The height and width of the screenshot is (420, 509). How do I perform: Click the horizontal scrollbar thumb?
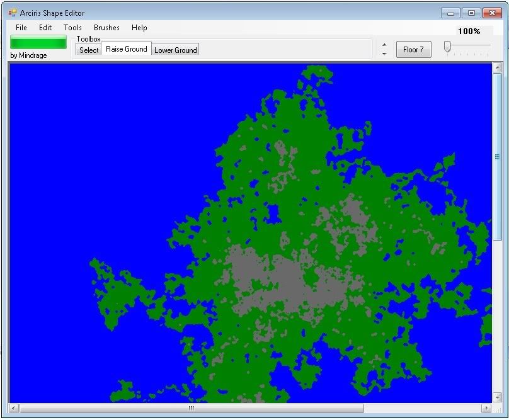pos(192,408)
